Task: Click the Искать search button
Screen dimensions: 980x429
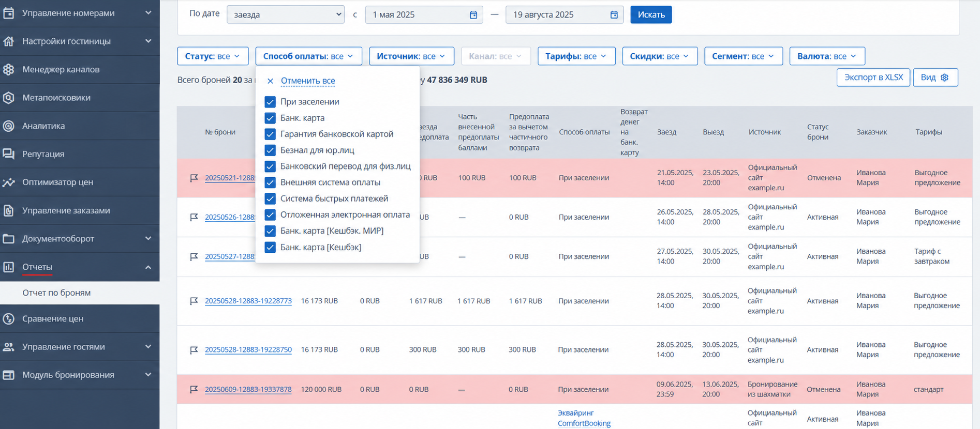Action: 651,14
